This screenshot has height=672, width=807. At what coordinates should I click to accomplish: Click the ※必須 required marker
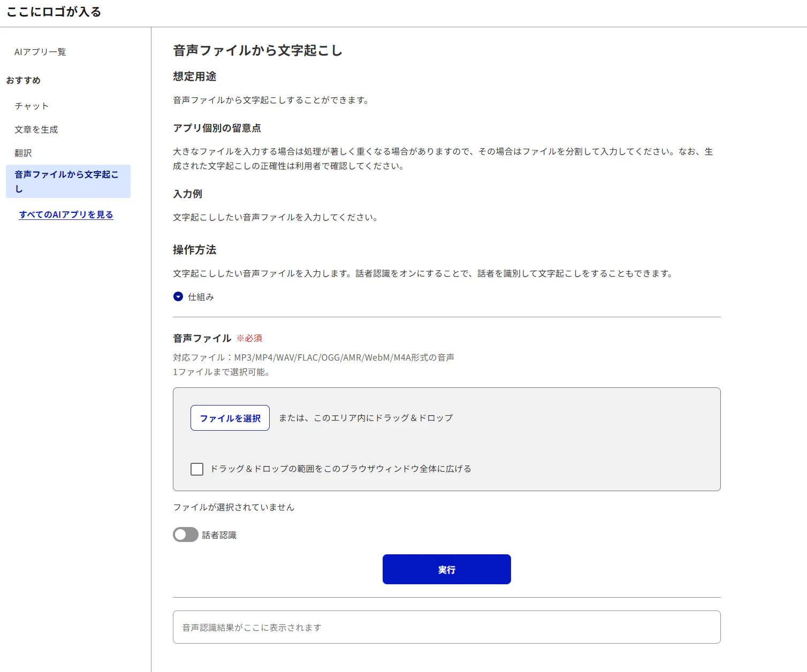[x=249, y=338]
